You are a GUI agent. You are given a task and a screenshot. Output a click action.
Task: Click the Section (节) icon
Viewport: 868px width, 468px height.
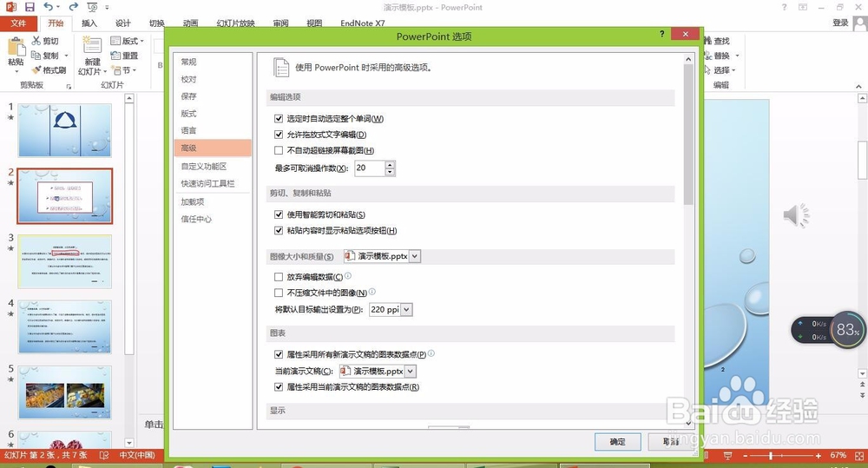point(116,70)
